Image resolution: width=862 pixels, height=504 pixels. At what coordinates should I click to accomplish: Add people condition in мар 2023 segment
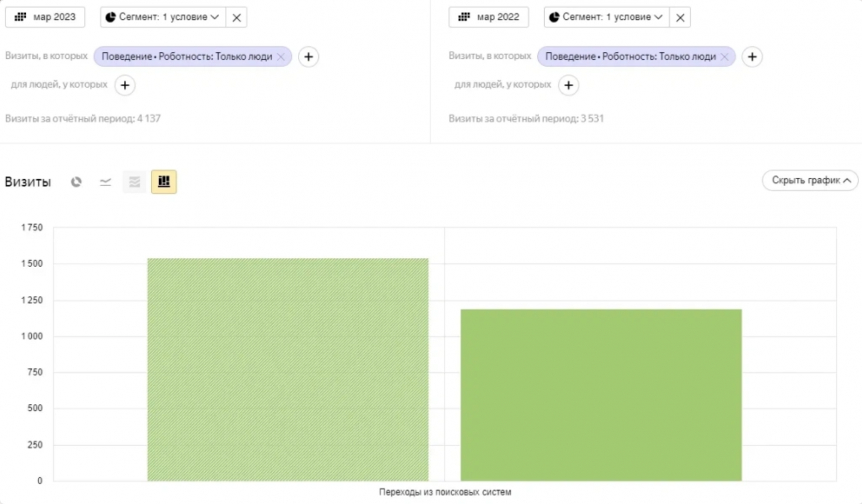coord(125,85)
